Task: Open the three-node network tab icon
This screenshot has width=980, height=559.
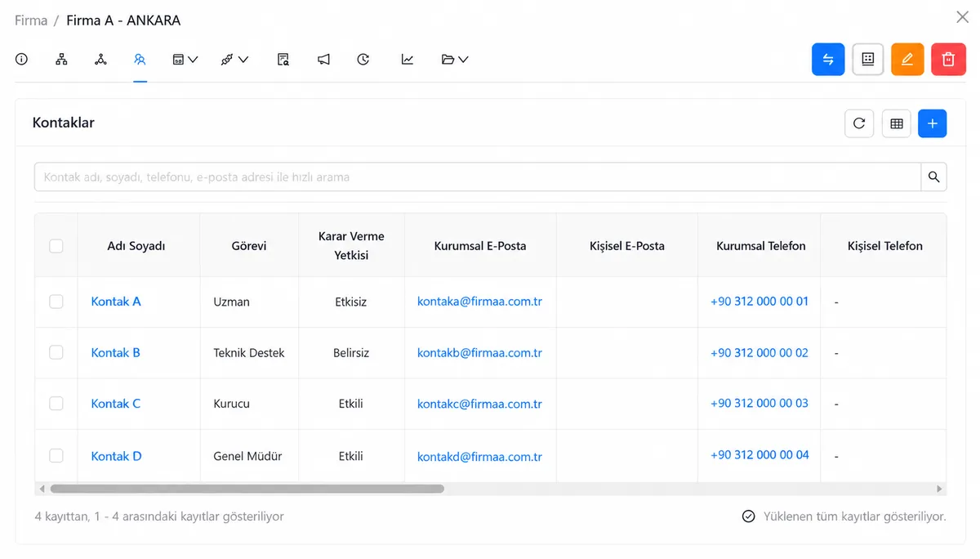Action: click(100, 59)
